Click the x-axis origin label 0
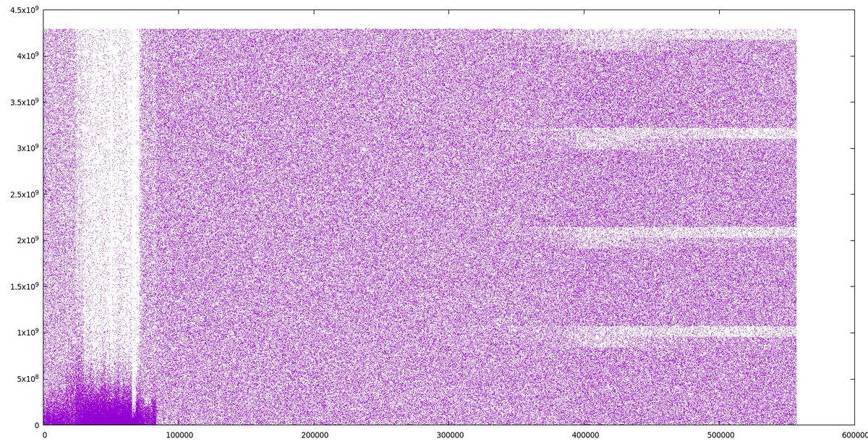This screenshot has height=444, width=868. (x=45, y=435)
